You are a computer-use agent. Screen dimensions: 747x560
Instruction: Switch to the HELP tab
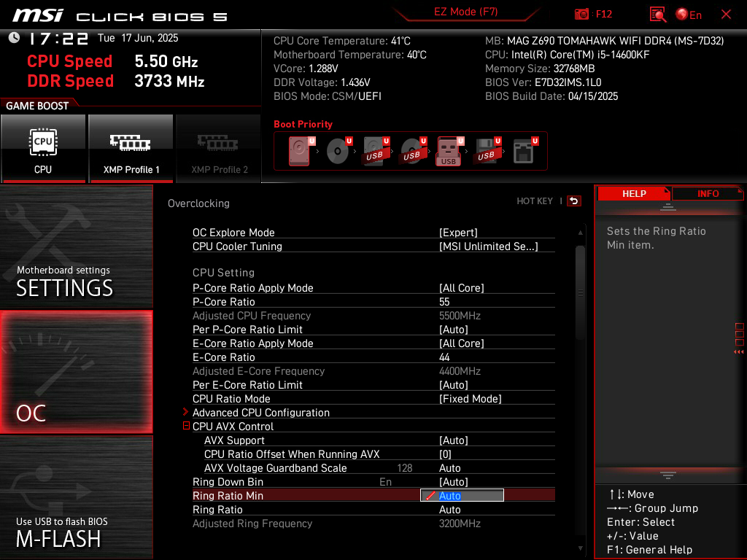coord(634,194)
